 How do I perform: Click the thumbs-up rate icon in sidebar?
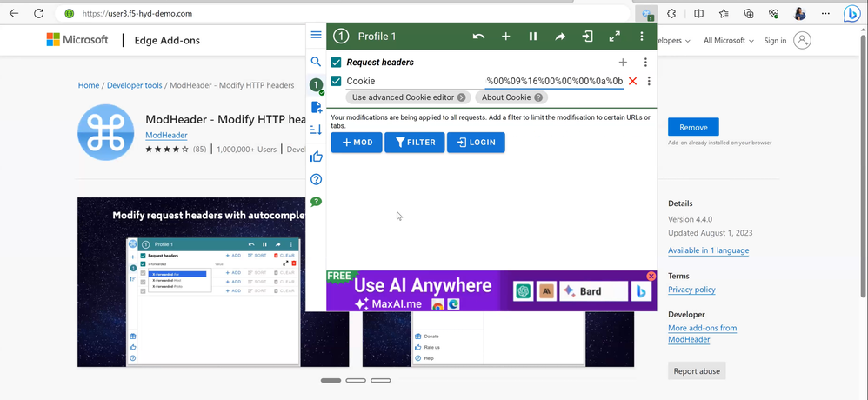[316, 157]
